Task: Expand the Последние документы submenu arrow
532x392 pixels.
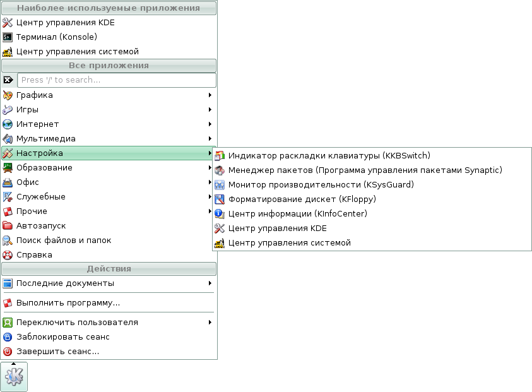Action: pos(210,283)
